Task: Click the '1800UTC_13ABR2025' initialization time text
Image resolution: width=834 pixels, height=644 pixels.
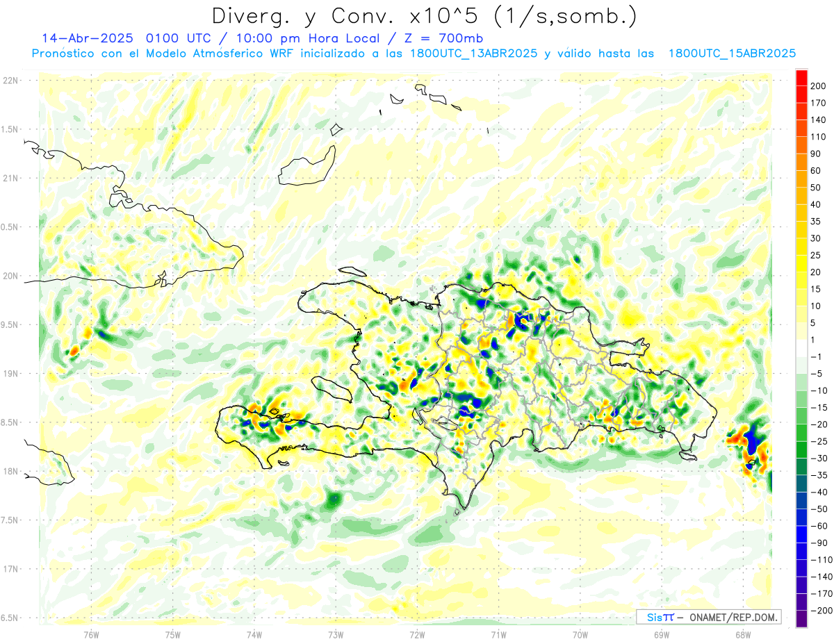Action: [x=474, y=53]
